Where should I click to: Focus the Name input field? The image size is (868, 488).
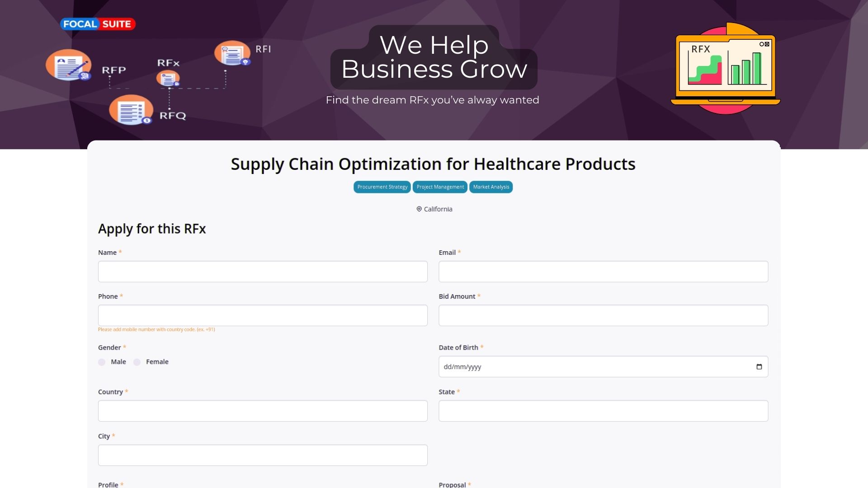263,272
